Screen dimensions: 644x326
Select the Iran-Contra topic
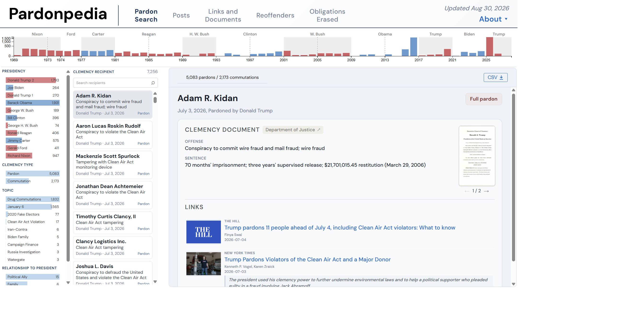click(x=33, y=229)
